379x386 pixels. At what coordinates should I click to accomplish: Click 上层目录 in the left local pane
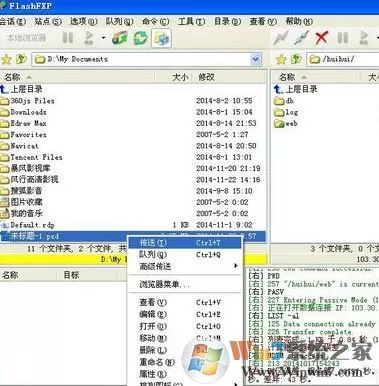[22, 89]
